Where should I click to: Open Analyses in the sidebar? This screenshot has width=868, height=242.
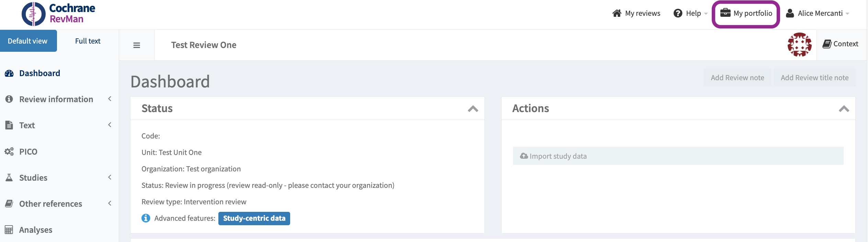pyautogui.click(x=35, y=230)
